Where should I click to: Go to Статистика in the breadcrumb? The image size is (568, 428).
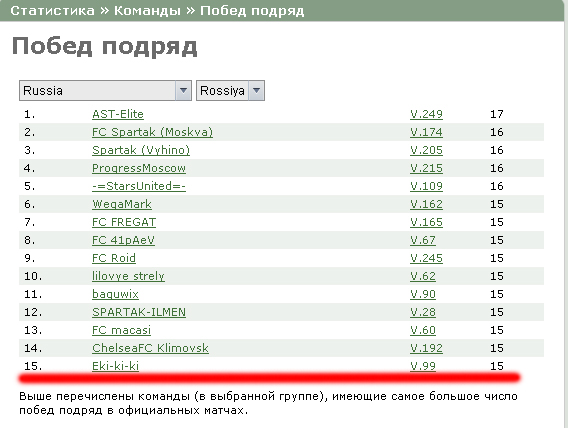click(x=53, y=11)
